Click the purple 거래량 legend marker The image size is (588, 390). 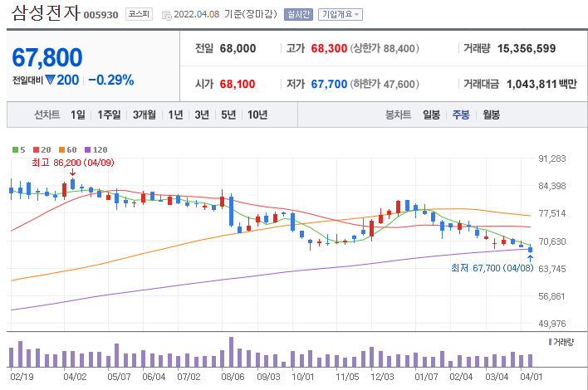coord(550,342)
